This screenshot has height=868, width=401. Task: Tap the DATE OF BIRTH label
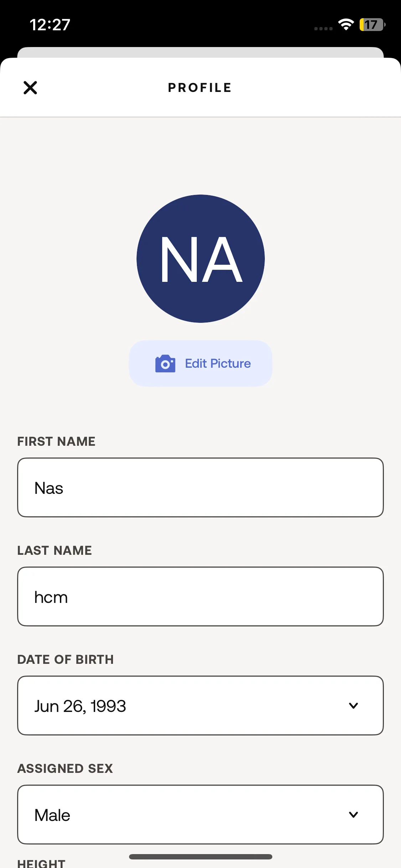(x=66, y=660)
